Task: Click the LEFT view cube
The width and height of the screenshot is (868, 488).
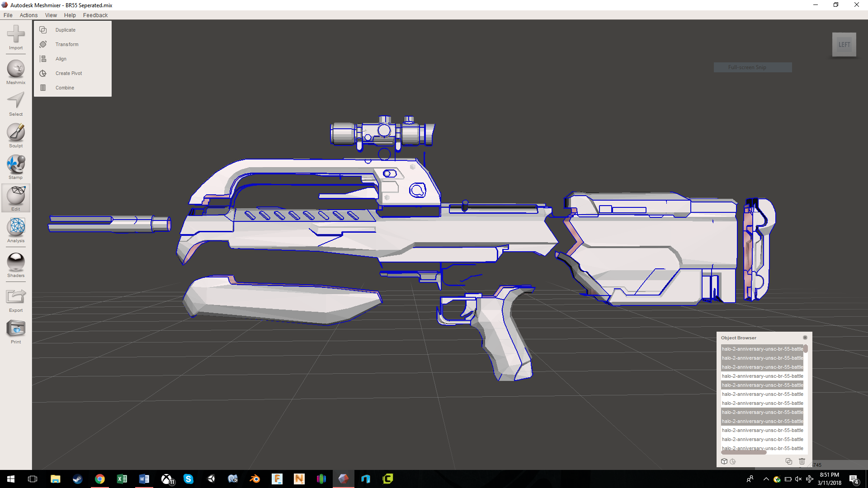Action: coord(844,45)
